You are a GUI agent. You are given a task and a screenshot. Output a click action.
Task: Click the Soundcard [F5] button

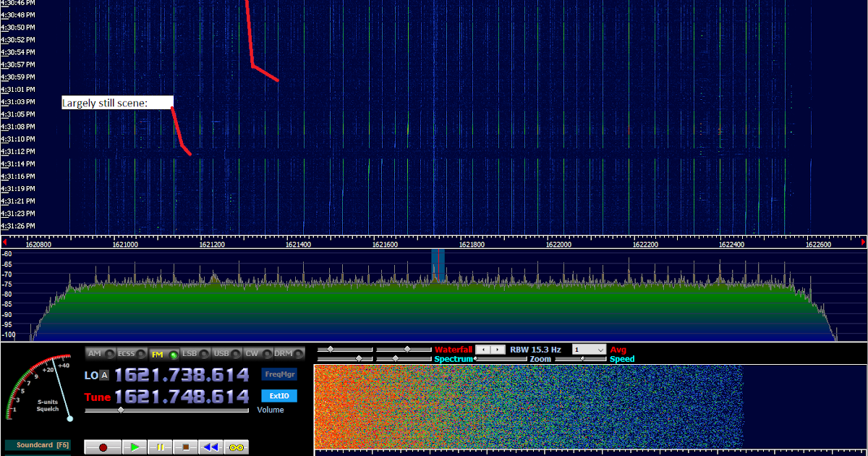click(37, 445)
